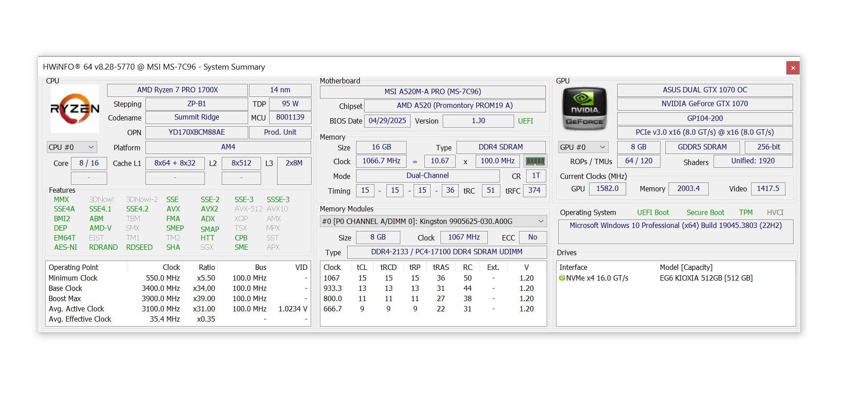The width and height of the screenshot is (868, 393).
Task: Click the green NVMe drive status icon
Action: tap(562, 278)
